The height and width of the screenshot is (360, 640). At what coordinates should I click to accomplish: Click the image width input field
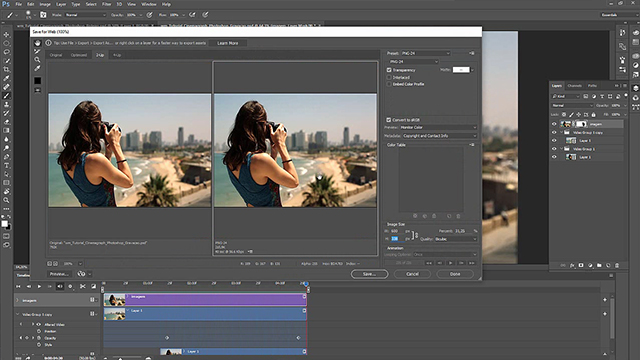pyautogui.click(x=398, y=231)
